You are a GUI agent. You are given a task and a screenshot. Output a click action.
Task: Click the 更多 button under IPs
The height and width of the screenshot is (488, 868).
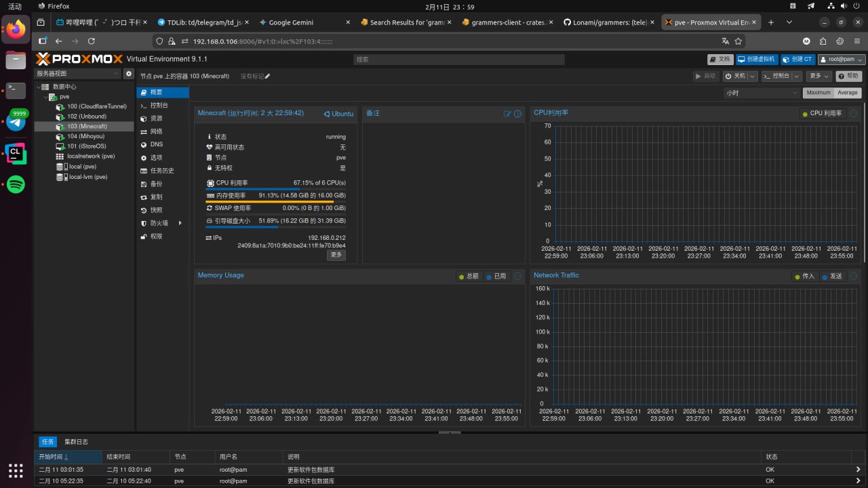[x=336, y=255]
